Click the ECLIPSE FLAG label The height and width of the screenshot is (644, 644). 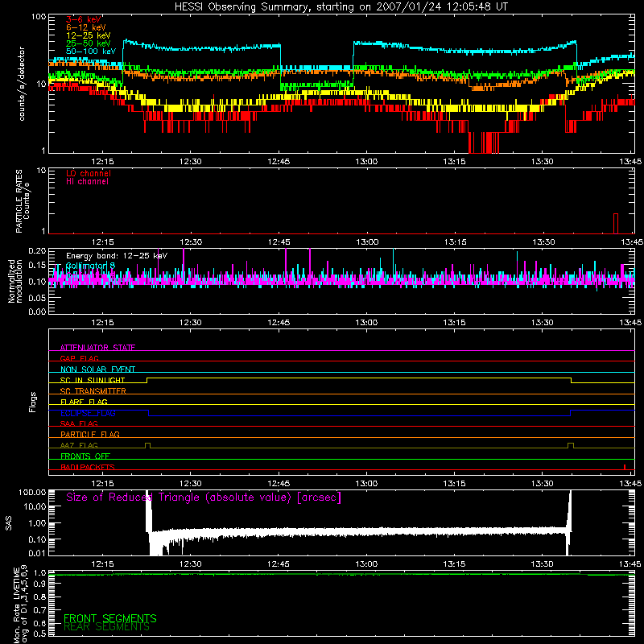(88, 413)
